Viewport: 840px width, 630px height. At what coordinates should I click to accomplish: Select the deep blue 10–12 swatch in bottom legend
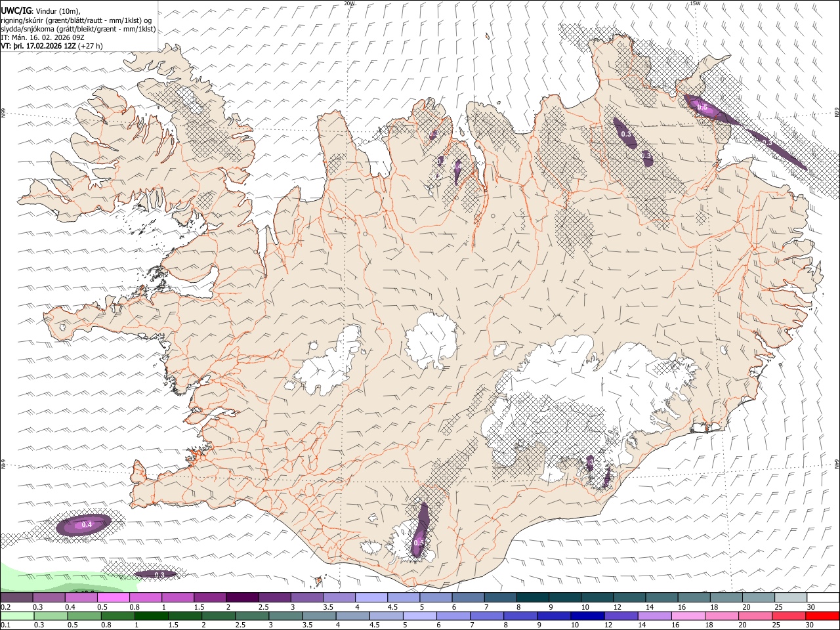coord(587,616)
